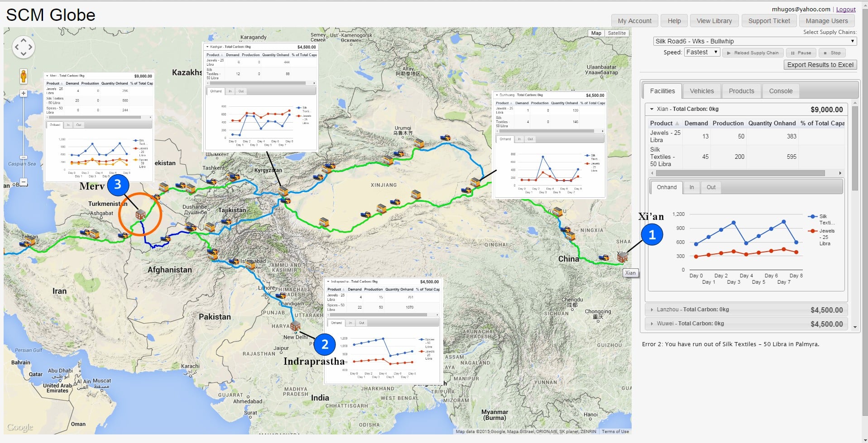Toggle Jewels legend in Xian chart

pyautogui.click(x=821, y=237)
